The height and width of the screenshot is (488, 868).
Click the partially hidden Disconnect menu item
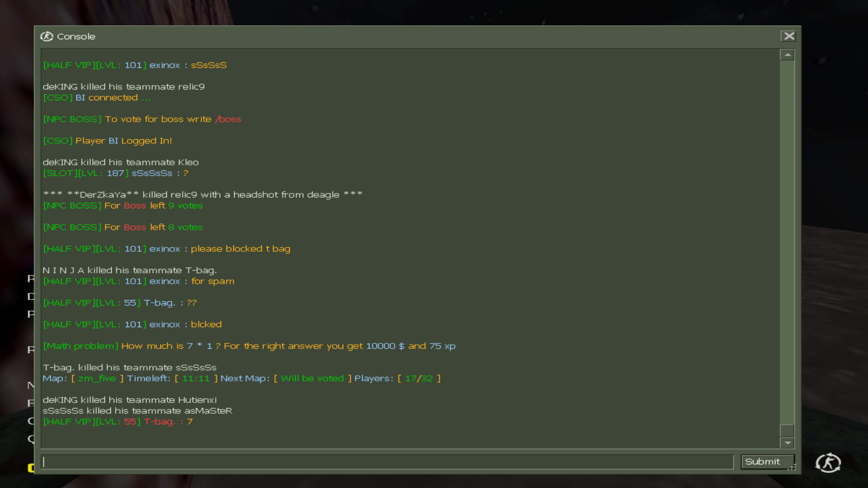31,296
